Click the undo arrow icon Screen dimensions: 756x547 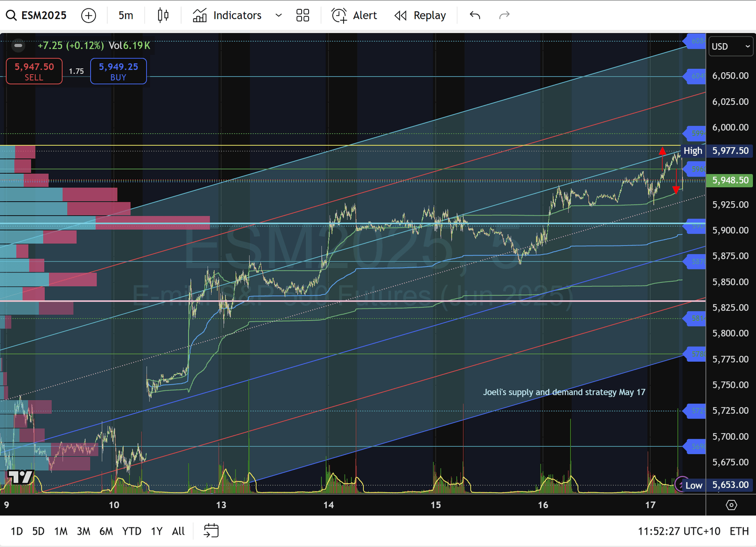[474, 15]
